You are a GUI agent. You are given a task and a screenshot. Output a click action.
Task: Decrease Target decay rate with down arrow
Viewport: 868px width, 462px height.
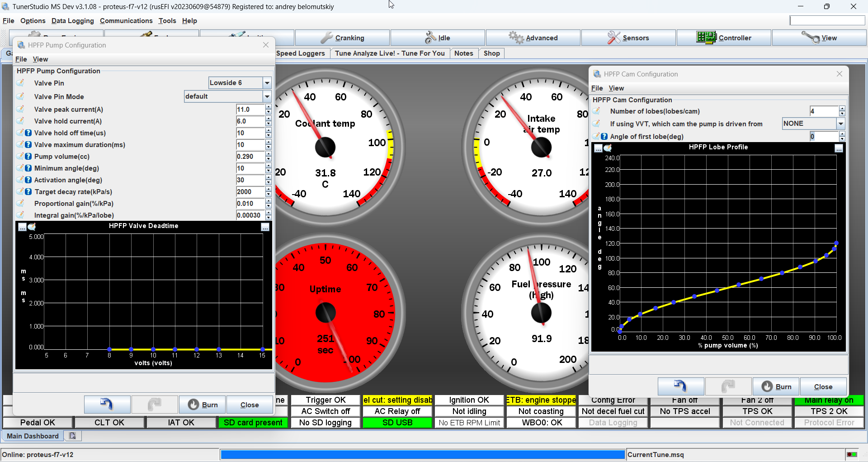269,194
